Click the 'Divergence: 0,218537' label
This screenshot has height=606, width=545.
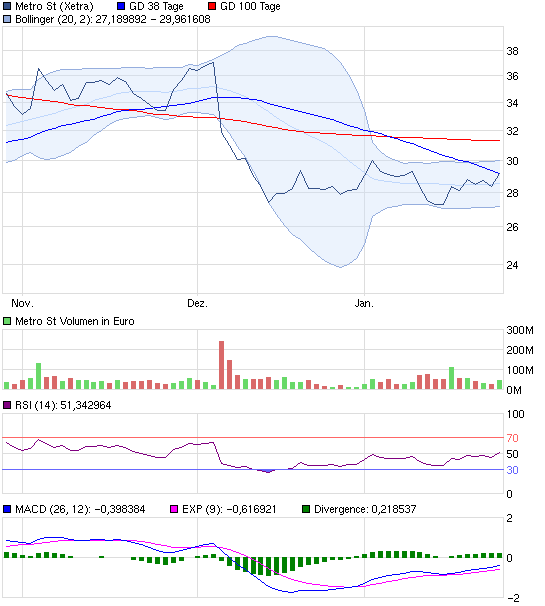365,509
